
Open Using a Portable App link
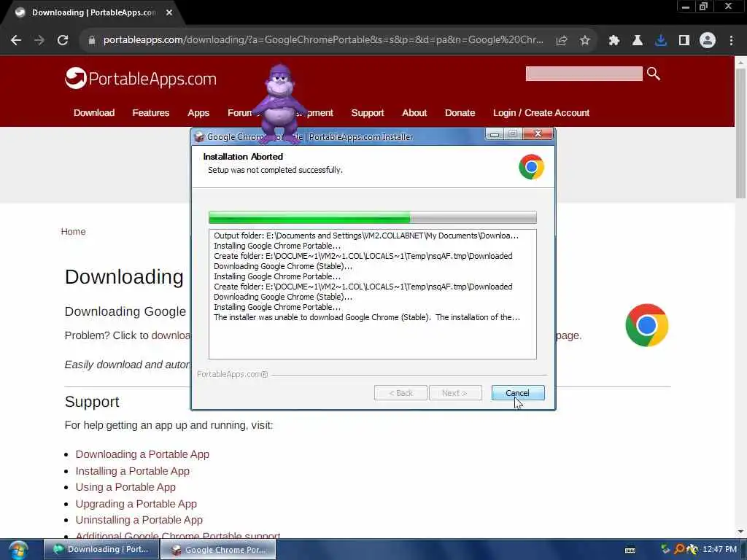[125, 487]
